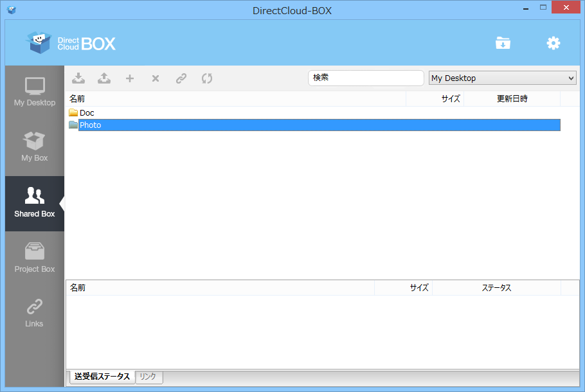
Task: Switch to the リンク tab
Action: [x=148, y=377]
